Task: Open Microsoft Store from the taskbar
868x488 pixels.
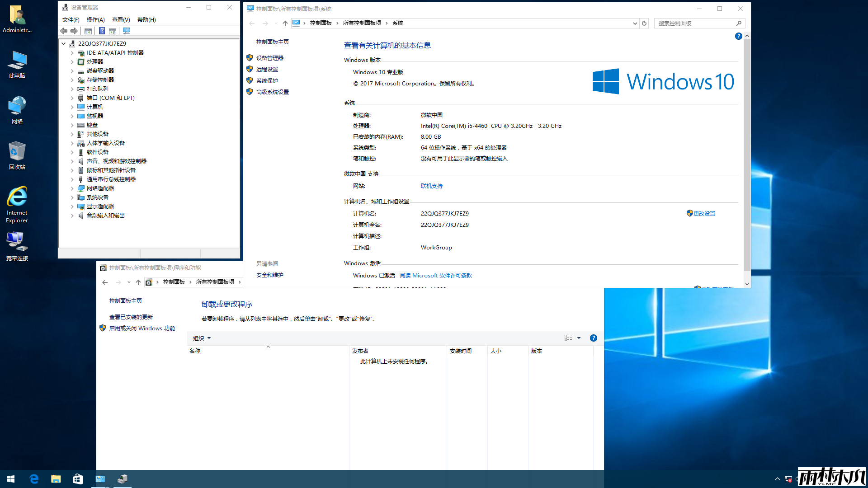Action: 78,479
